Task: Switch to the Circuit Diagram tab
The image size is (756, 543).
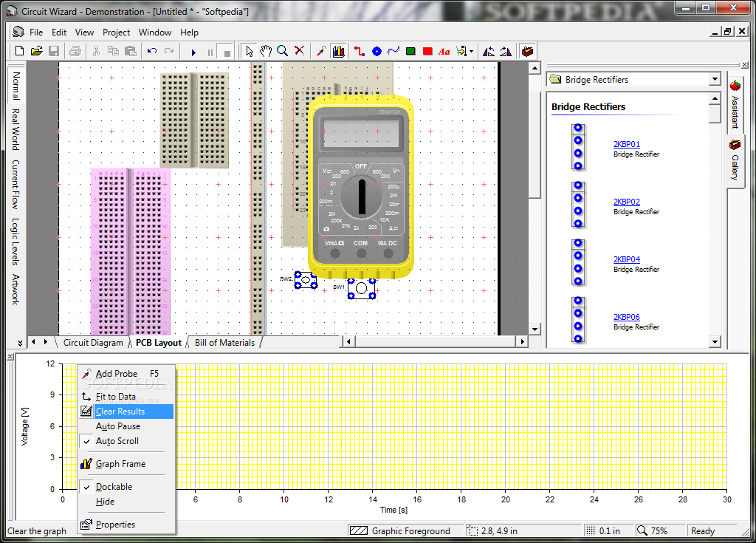Action: click(x=93, y=343)
